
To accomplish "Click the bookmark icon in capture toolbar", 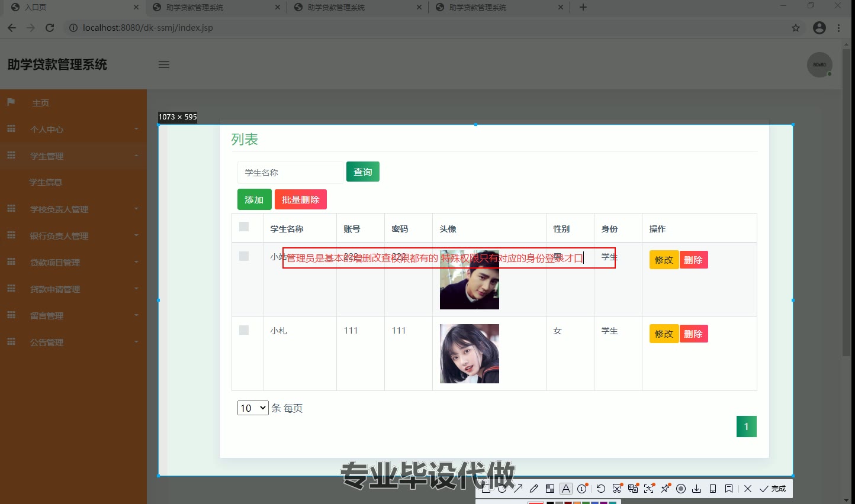I will tap(729, 489).
